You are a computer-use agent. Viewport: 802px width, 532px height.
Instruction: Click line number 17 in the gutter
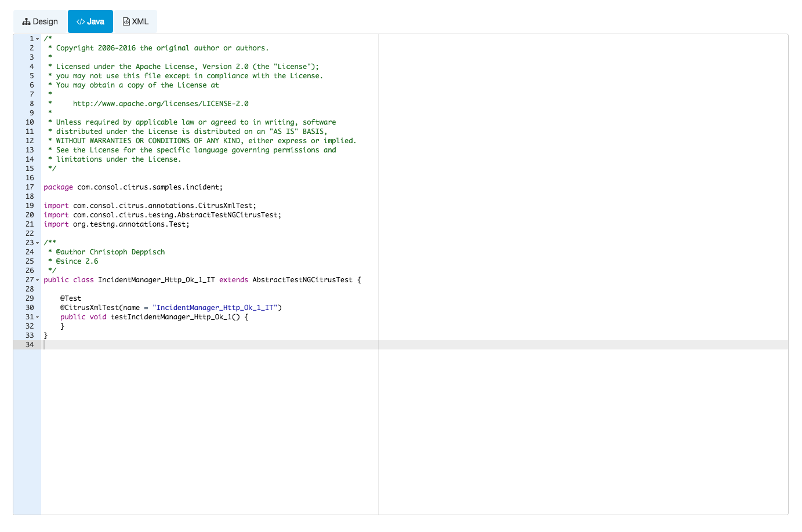(x=30, y=187)
